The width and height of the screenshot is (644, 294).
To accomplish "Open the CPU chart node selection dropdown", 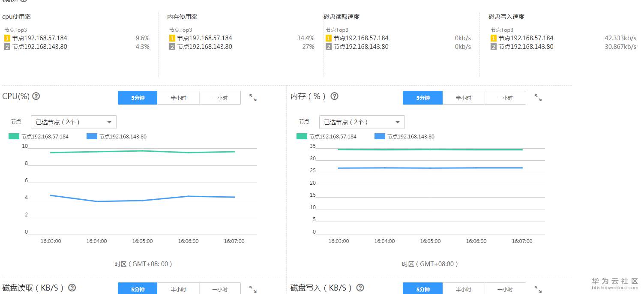I will pos(74,122).
